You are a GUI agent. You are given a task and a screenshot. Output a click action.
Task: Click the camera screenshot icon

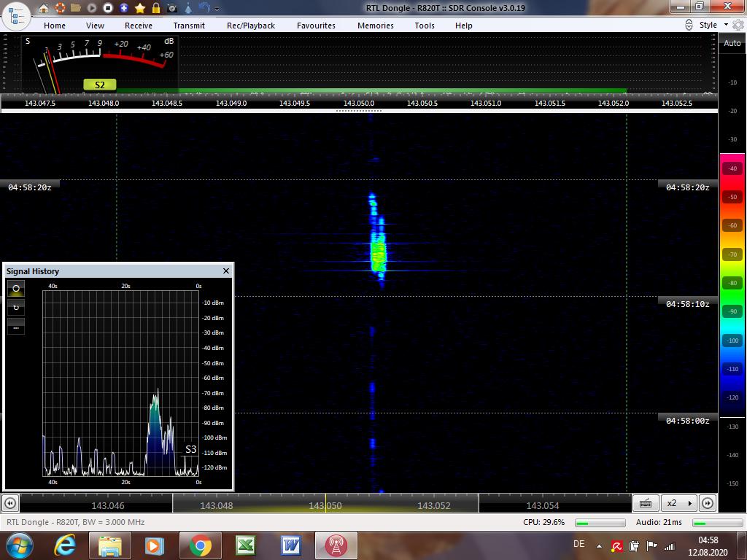[172, 8]
